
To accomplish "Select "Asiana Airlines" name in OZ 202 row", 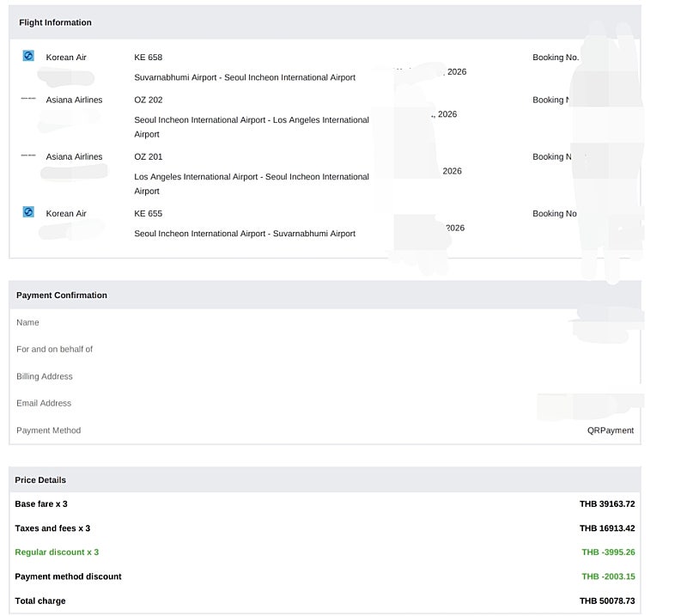I will [x=74, y=100].
